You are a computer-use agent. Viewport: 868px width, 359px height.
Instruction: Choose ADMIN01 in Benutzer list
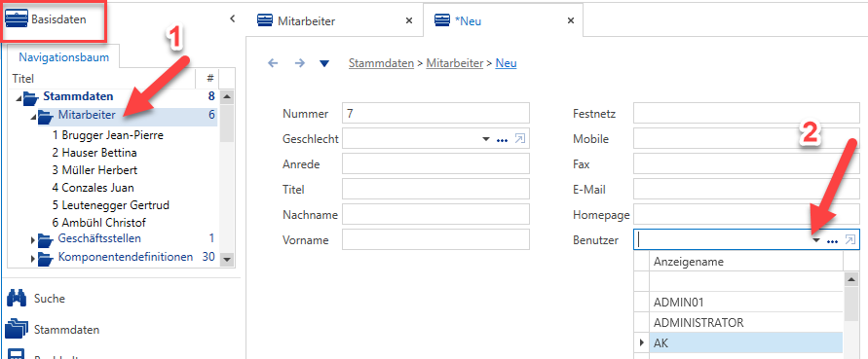coord(745,302)
